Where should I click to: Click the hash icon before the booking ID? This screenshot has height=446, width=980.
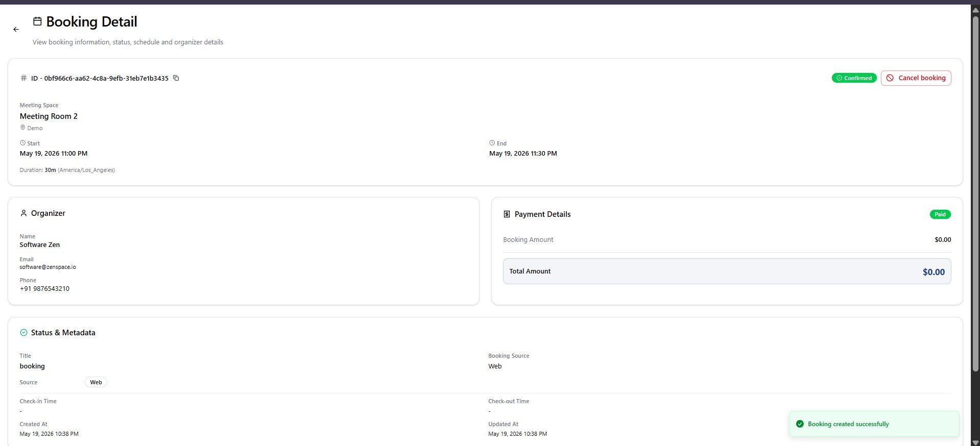(x=23, y=78)
